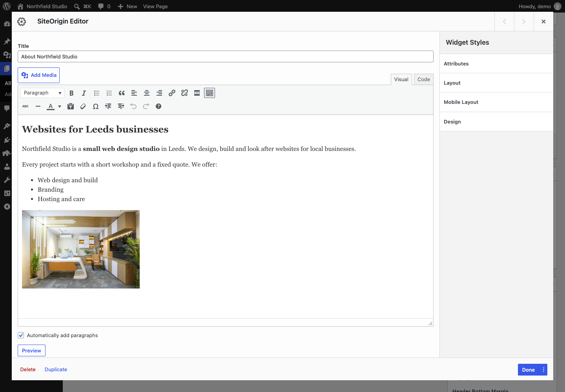Open the Done button's more options menu

click(x=543, y=370)
